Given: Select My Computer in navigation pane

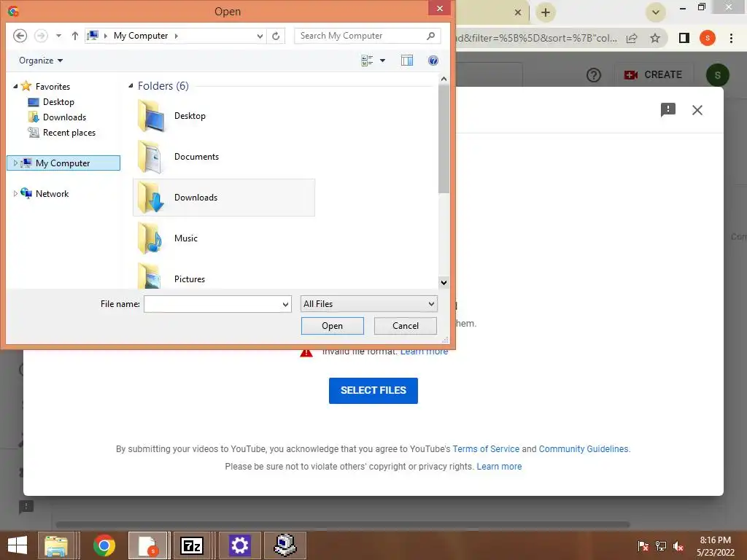Looking at the screenshot, I should tap(63, 163).
